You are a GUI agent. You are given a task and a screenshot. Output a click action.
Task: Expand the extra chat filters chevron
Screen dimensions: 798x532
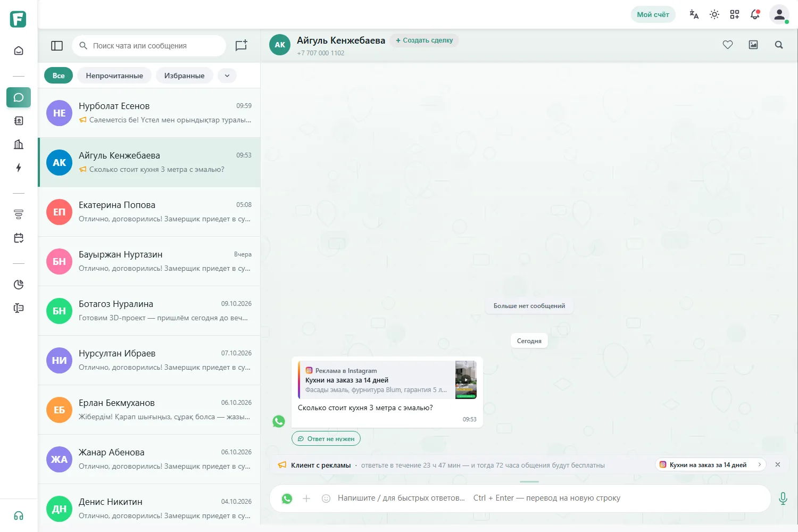pyautogui.click(x=227, y=76)
